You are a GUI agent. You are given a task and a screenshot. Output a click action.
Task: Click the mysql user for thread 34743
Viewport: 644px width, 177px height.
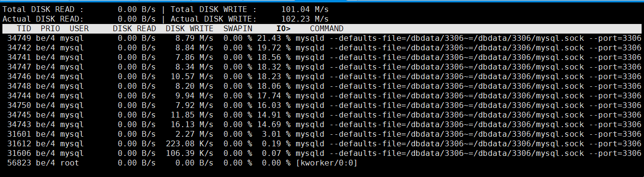pyautogui.click(x=72, y=125)
